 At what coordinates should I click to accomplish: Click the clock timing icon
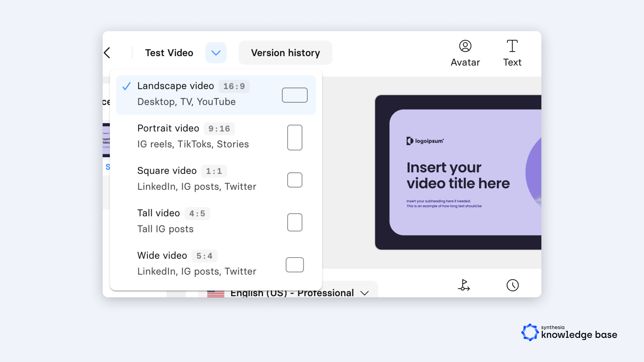pos(513,285)
